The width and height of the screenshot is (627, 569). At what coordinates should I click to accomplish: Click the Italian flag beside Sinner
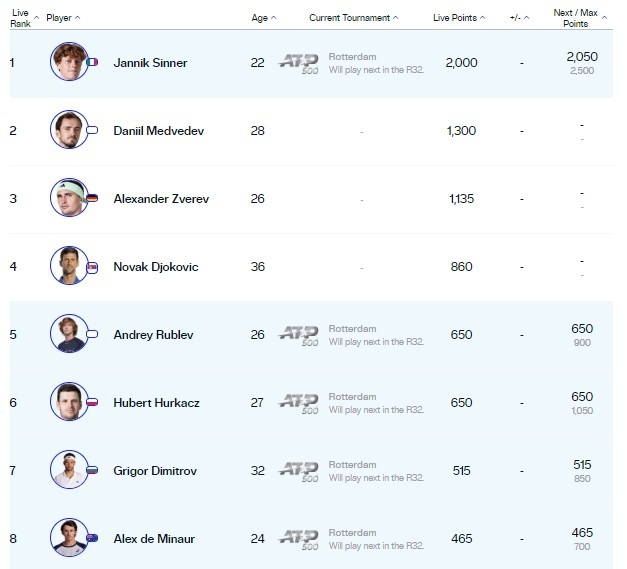[x=93, y=62]
